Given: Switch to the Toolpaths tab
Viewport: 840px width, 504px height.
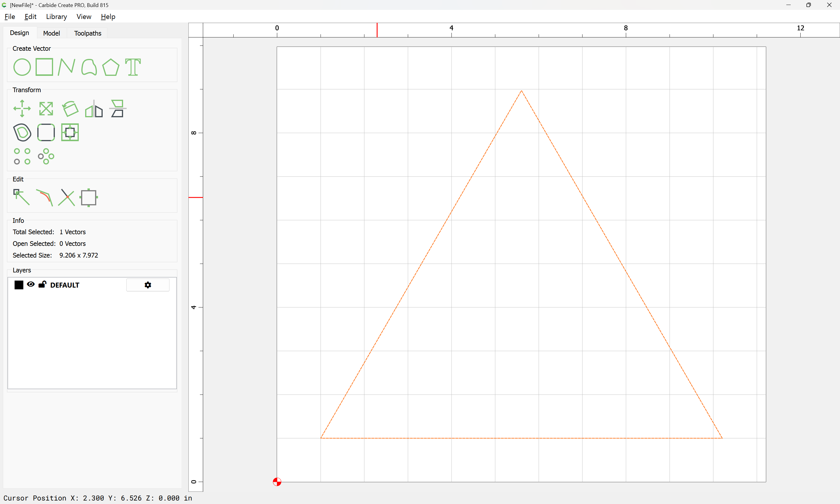Looking at the screenshot, I should (87, 33).
